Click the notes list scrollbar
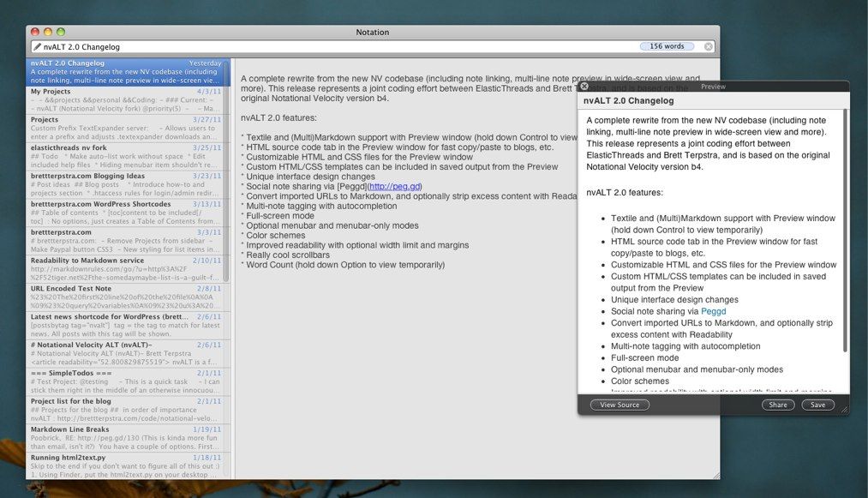The image size is (868, 498). tap(226, 170)
